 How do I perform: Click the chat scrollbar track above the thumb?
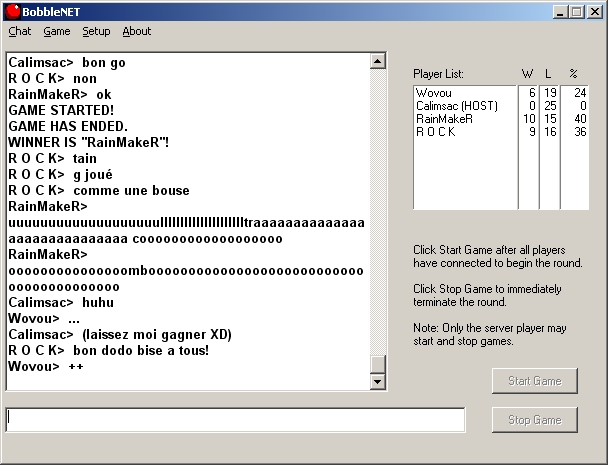378,200
